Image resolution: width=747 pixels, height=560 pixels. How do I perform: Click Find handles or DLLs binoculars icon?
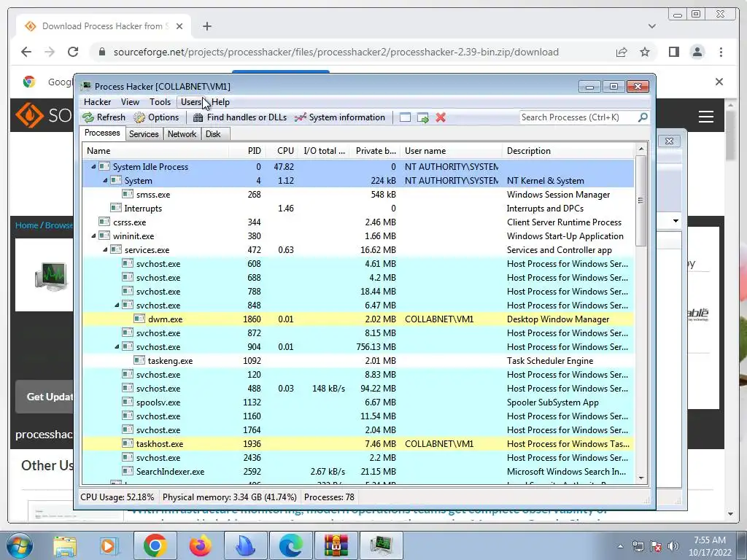pos(198,117)
